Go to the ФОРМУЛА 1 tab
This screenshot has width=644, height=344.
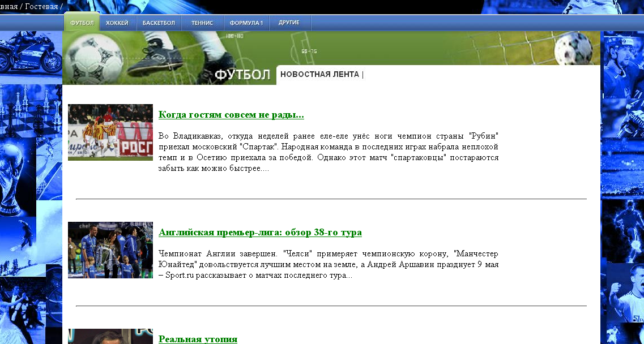point(246,23)
